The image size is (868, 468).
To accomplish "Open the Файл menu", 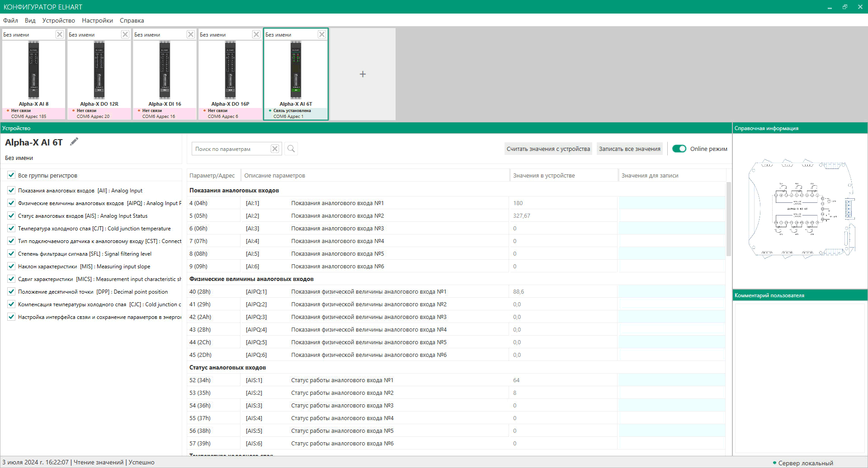I will coord(10,20).
